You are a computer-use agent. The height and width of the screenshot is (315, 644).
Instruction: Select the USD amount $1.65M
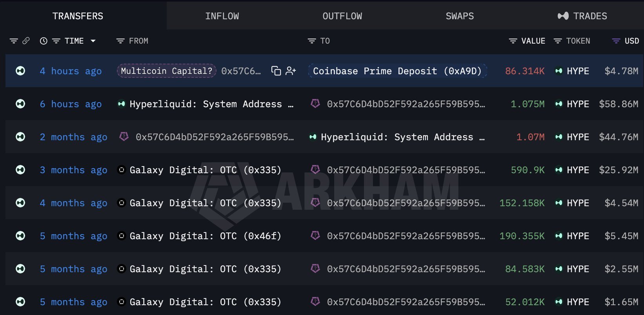pyautogui.click(x=621, y=302)
